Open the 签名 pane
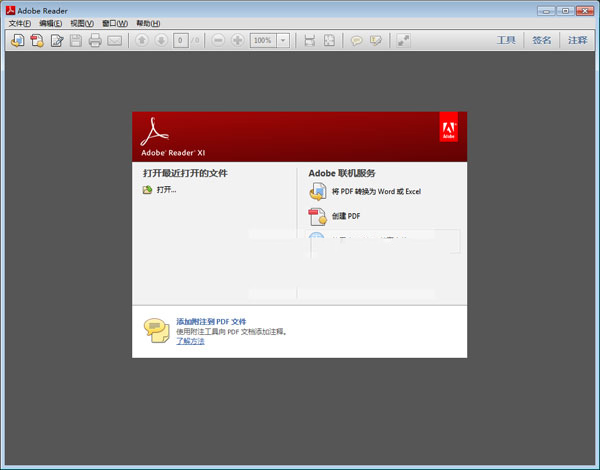Image resolution: width=600 pixels, height=470 pixels. pos(542,40)
